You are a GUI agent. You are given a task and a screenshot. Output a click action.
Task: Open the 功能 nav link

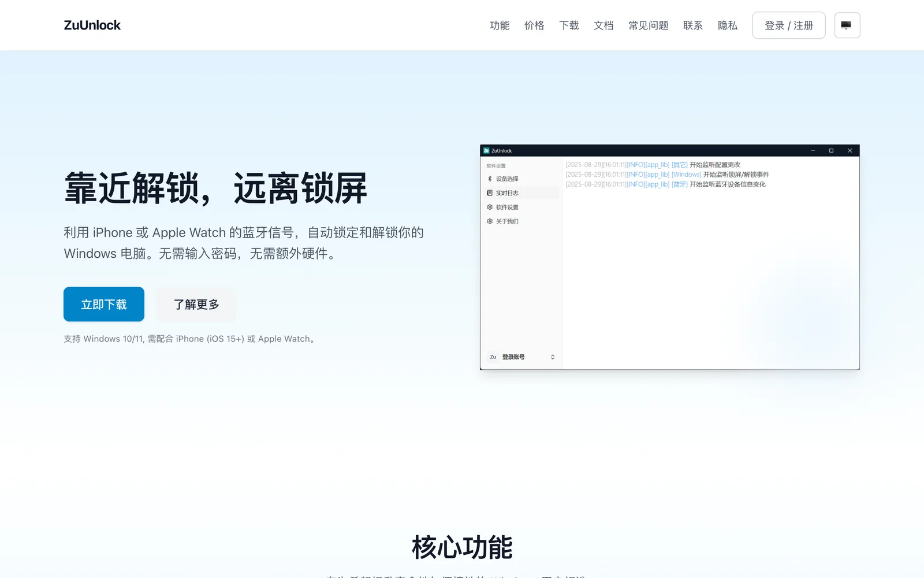[x=500, y=25]
